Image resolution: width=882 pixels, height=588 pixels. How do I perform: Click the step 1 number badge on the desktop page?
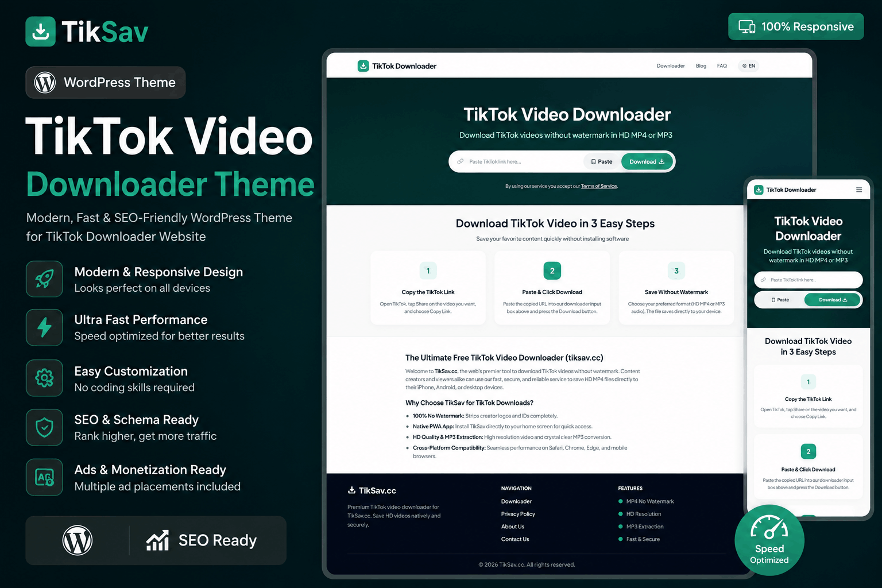428,271
